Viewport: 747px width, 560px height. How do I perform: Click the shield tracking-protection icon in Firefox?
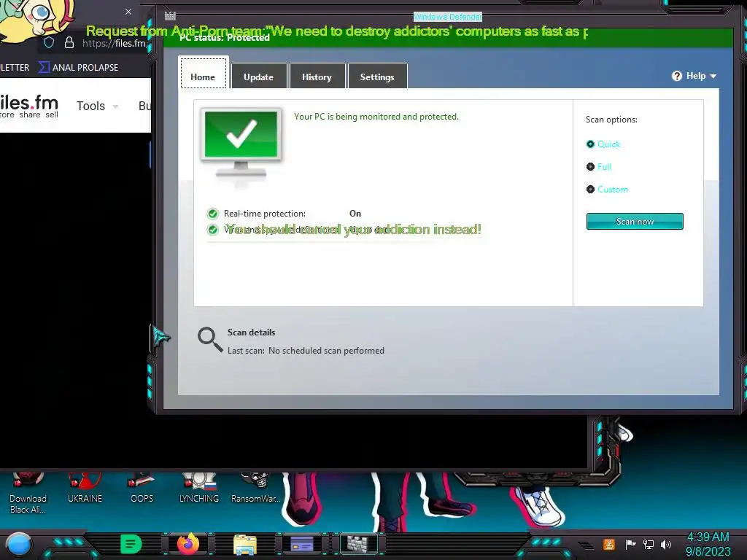coord(49,43)
